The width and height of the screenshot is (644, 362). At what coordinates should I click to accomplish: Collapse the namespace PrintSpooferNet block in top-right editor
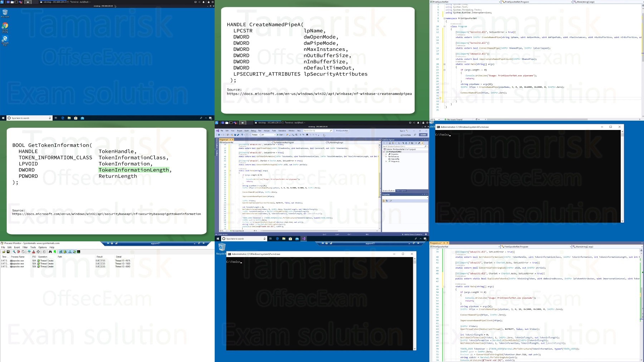click(445, 18)
